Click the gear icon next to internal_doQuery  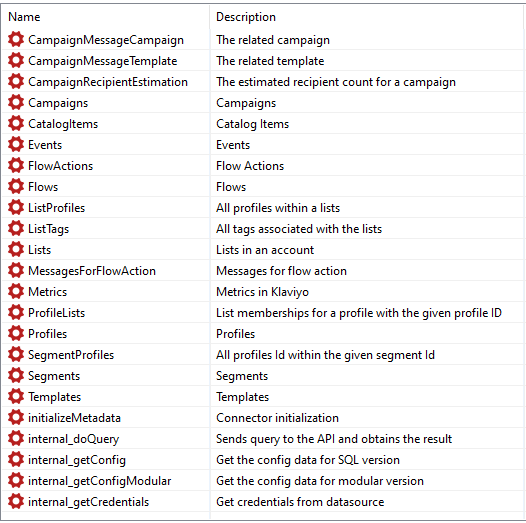(x=16, y=438)
